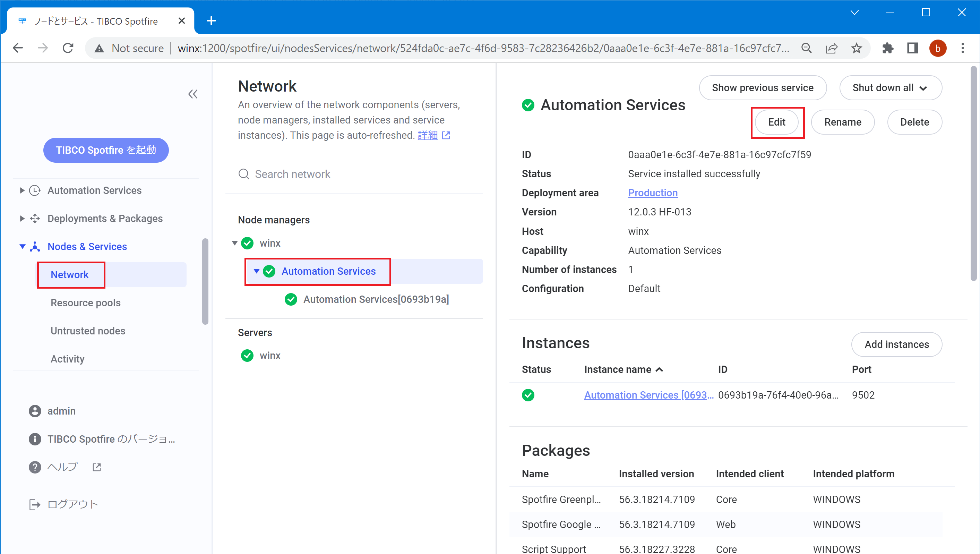
Task: Open the user profile avatar 'b'
Action: tap(938, 48)
